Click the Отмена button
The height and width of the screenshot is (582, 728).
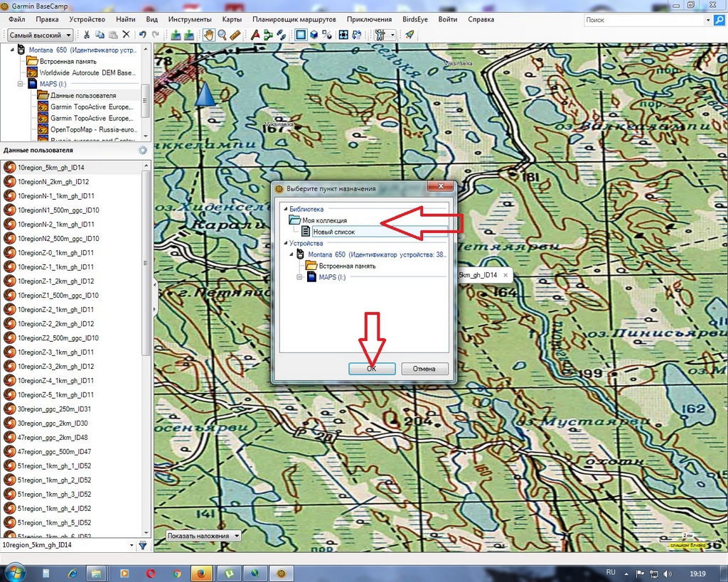pos(424,369)
